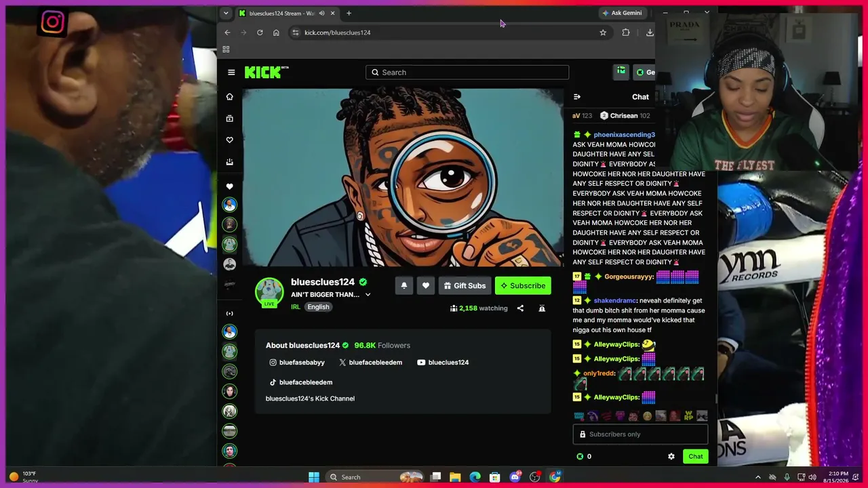The width and height of the screenshot is (868, 488).
Task: Expand the browser tab search dropdown
Action: pos(226,14)
